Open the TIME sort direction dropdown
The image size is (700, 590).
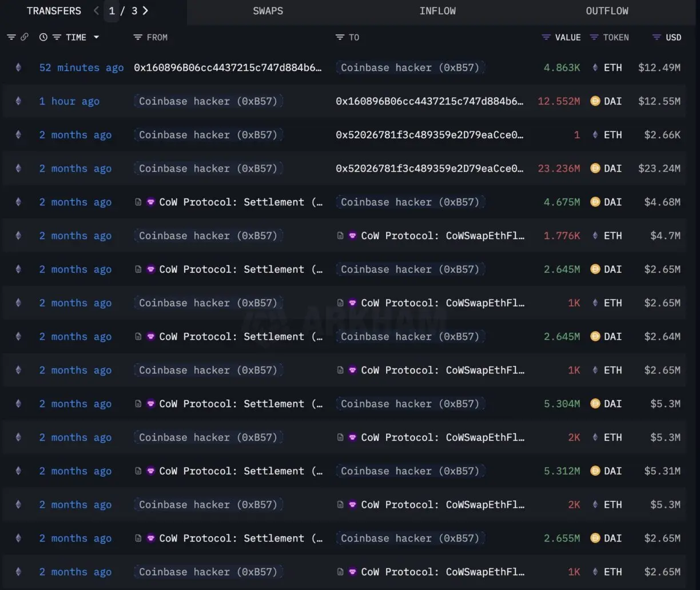pyautogui.click(x=96, y=37)
